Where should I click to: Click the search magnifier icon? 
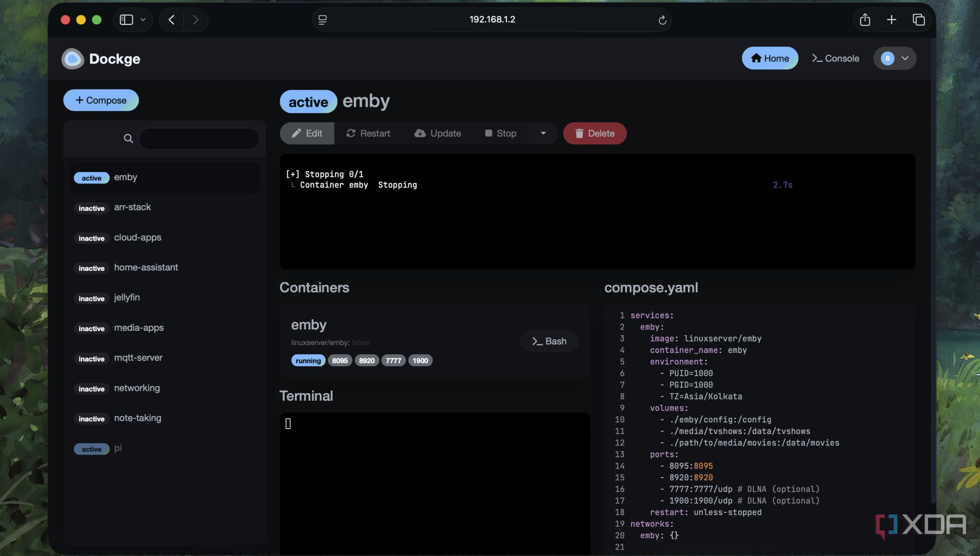[x=128, y=139]
